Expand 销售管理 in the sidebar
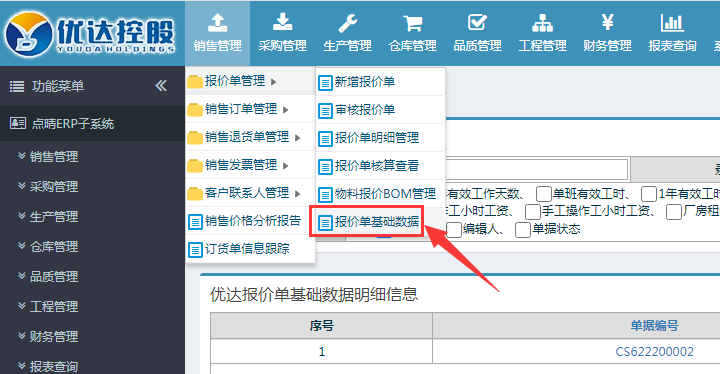This screenshot has width=720, height=374. tap(48, 157)
